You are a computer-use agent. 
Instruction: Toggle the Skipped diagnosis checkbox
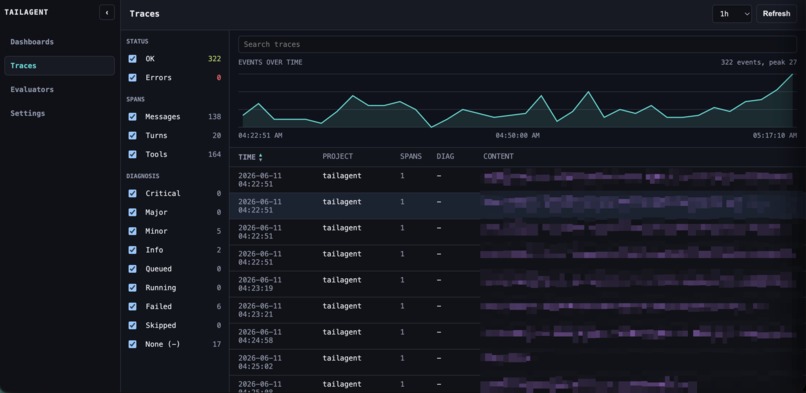point(133,325)
